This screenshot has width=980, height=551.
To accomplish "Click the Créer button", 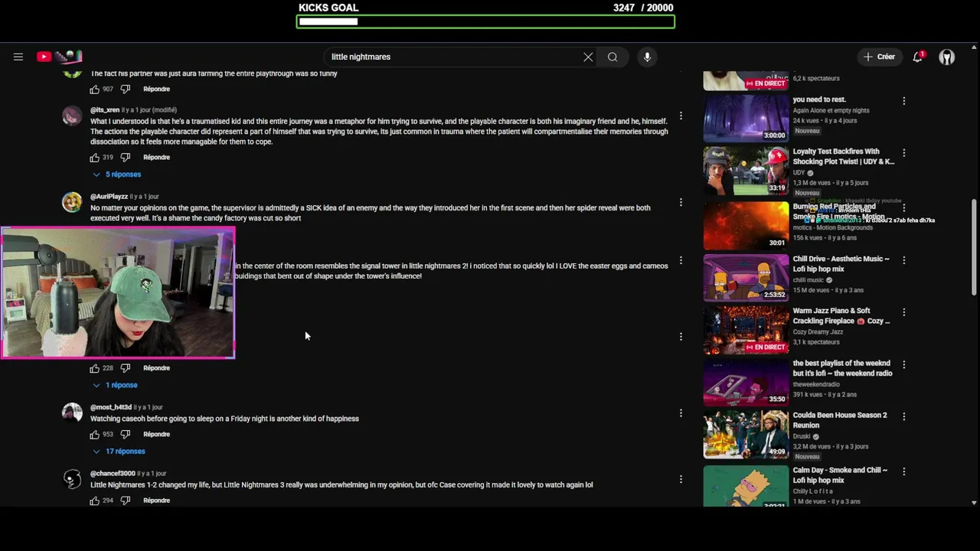I will click(879, 57).
